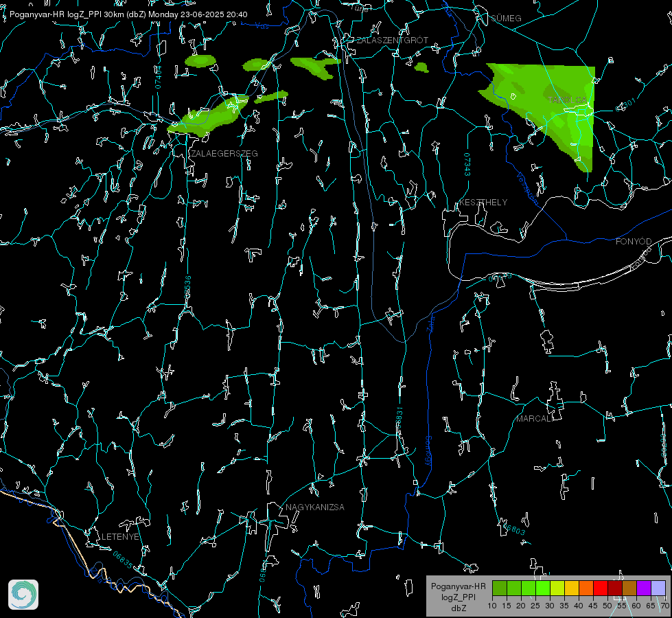Click the radar title text at top

click(x=128, y=14)
